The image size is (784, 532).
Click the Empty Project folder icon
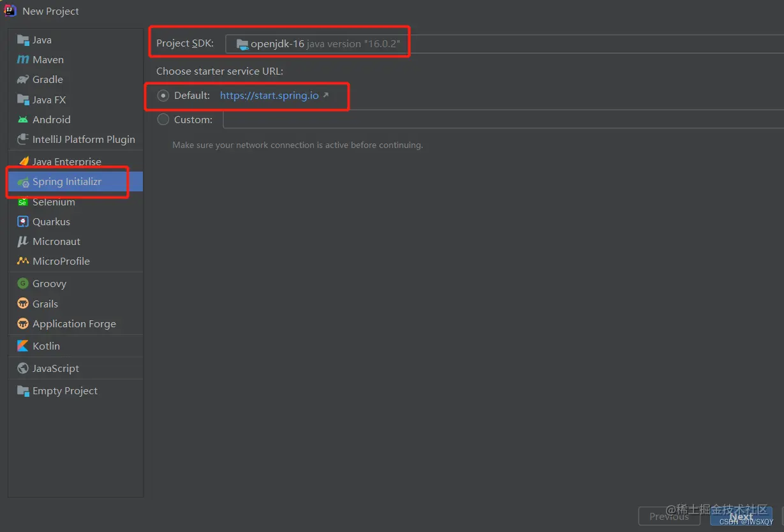point(23,391)
